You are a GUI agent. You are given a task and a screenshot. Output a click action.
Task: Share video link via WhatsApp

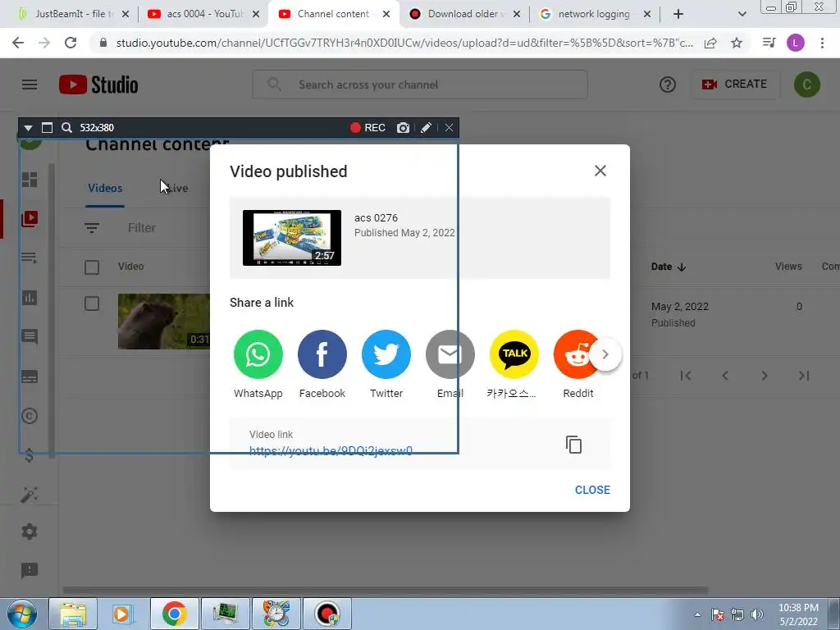click(258, 354)
